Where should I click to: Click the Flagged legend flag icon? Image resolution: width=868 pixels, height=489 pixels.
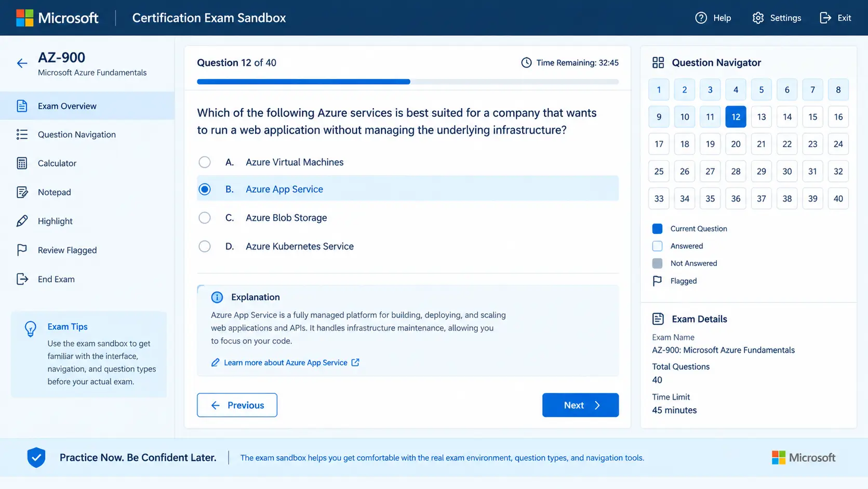(x=657, y=281)
